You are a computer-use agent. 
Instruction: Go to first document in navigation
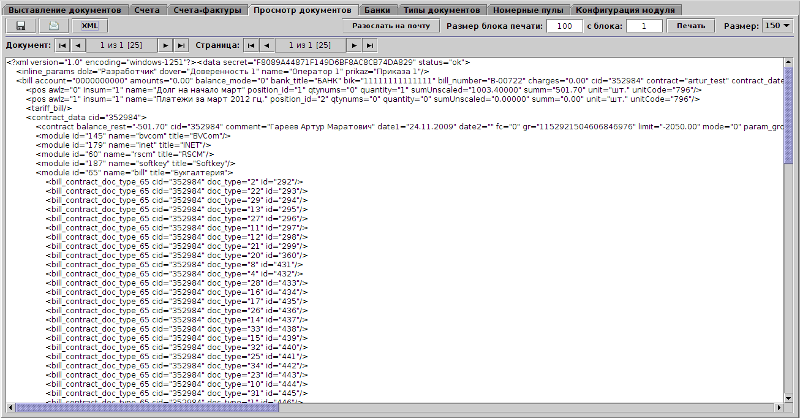point(62,46)
